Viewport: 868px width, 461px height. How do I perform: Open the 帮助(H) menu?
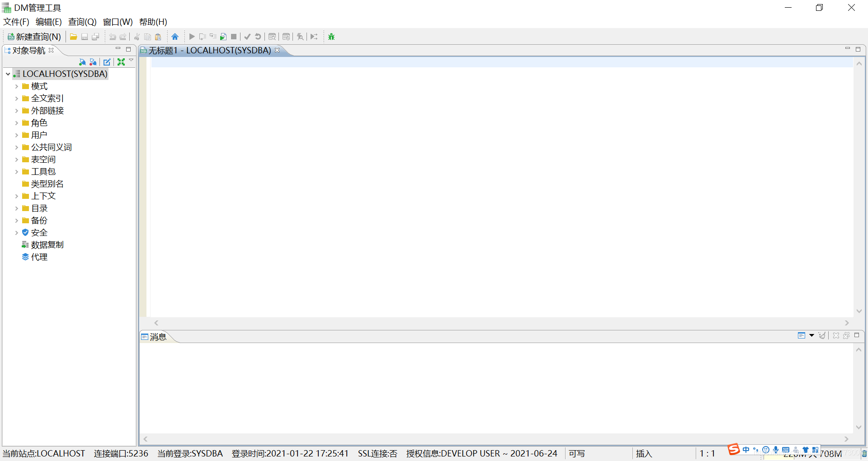tap(153, 22)
